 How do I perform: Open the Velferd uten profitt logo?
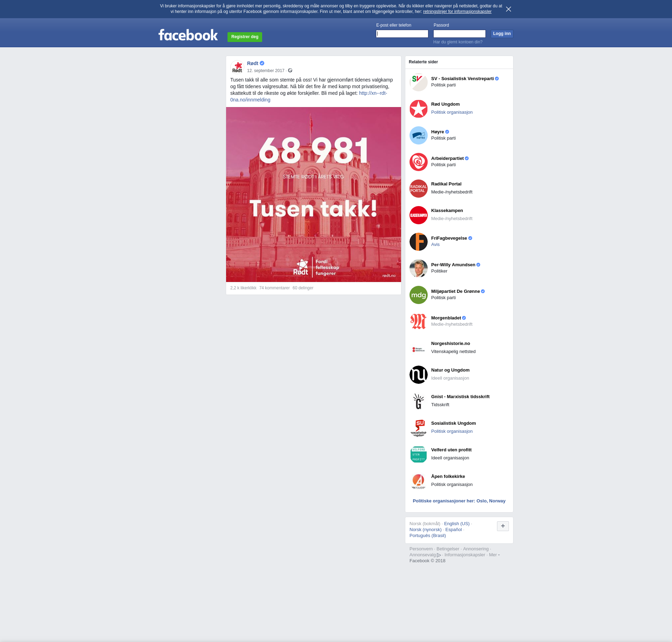click(419, 454)
